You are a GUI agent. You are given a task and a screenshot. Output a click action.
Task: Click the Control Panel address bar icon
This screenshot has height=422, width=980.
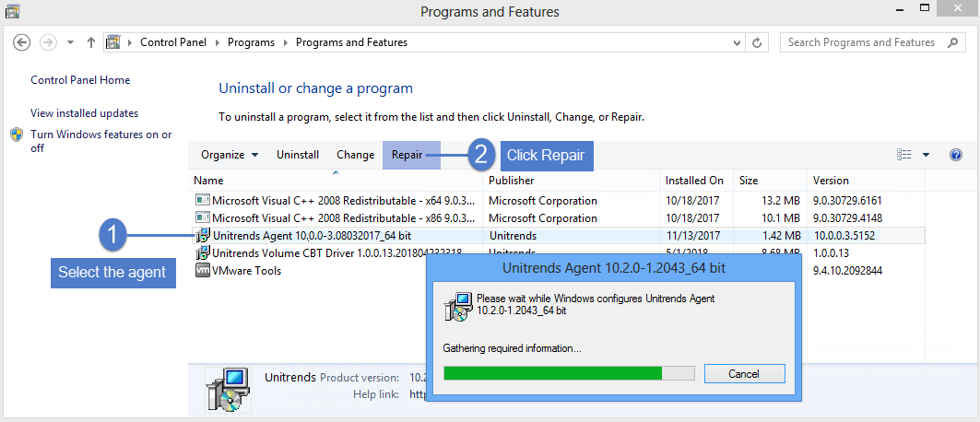113,42
